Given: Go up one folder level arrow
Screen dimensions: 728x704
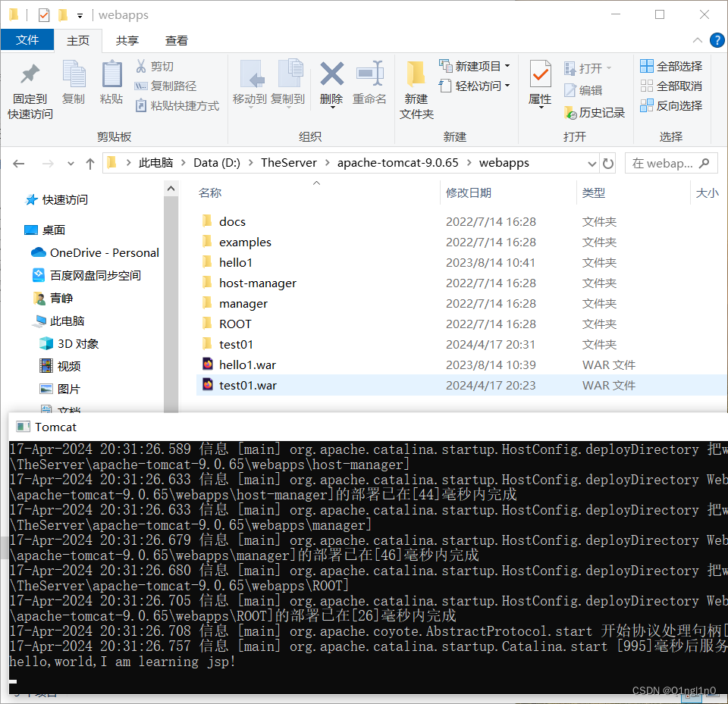Looking at the screenshot, I should [90, 164].
